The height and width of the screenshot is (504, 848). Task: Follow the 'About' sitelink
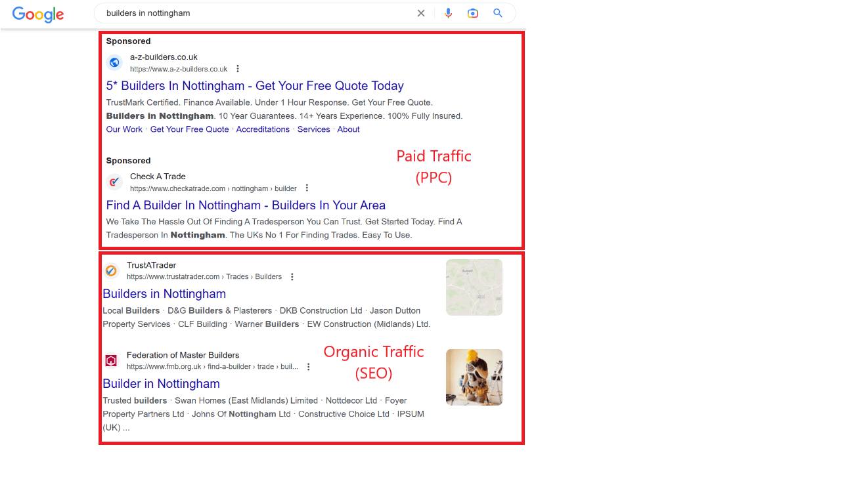pyautogui.click(x=348, y=129)
